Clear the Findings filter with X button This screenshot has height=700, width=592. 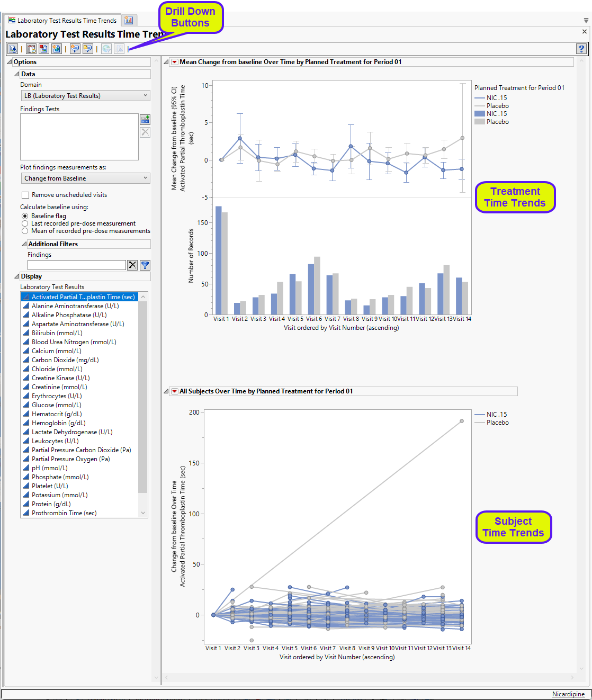point(132,265)
